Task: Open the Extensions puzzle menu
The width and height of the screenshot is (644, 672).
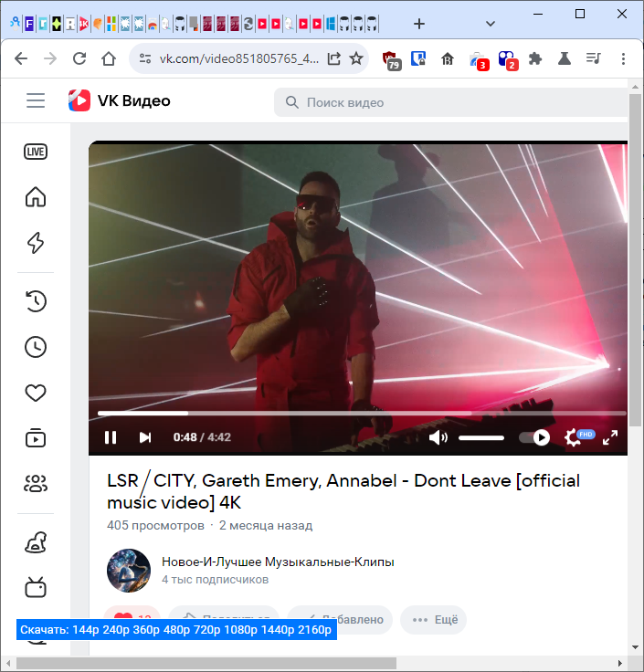Action: 535,58
